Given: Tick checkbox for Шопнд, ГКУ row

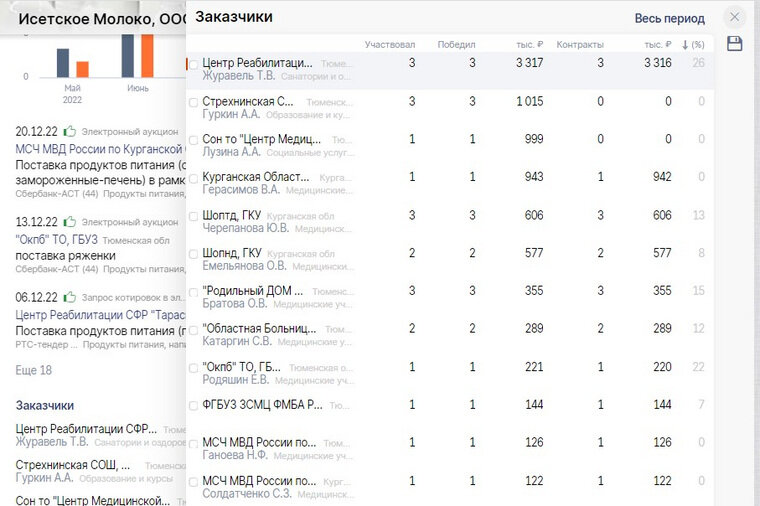Looking at the screenshot, I should click(x=193, y=254).
